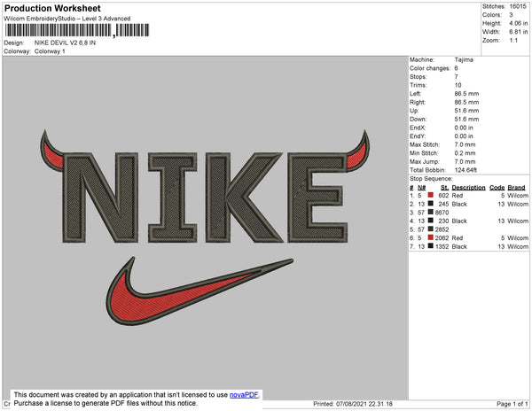Click the black swatch in stop sequence row 2

click(431, 204)
